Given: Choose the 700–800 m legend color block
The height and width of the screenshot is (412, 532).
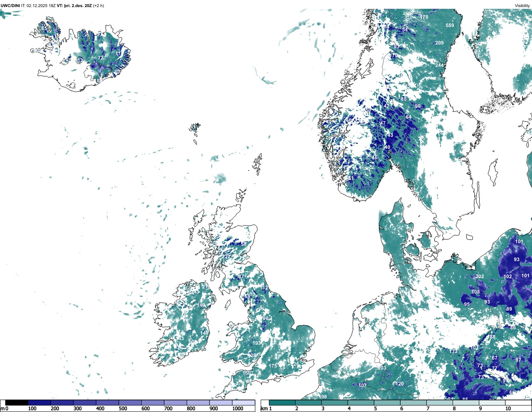Looking at the screenshot, I should (175, 403).
